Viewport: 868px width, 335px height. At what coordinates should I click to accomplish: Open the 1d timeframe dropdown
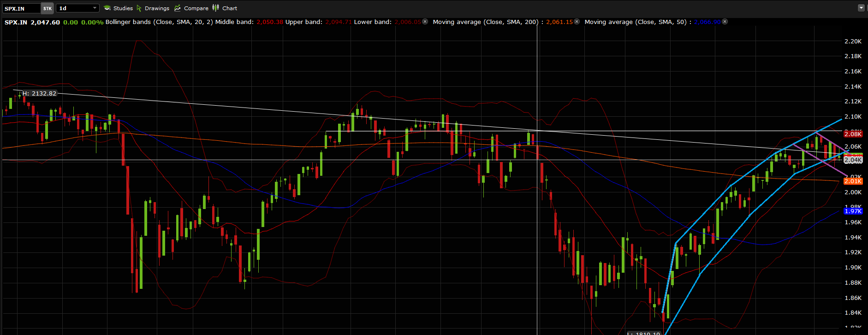pos(77,8)
